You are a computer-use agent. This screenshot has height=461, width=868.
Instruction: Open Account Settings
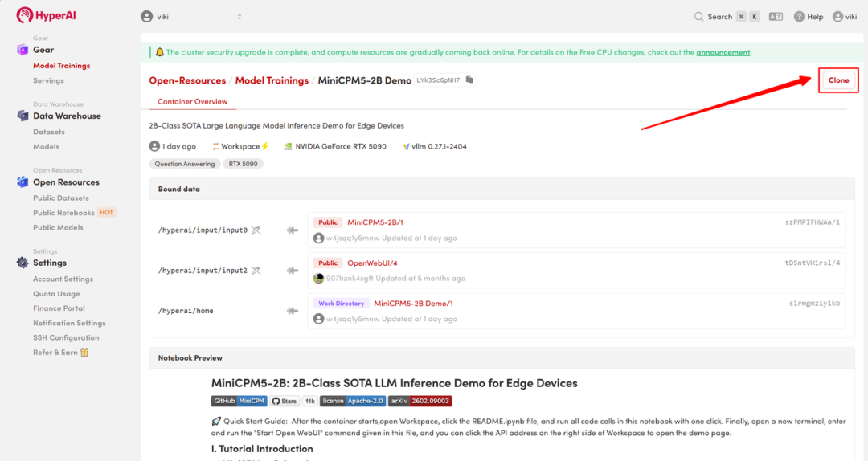63,279
